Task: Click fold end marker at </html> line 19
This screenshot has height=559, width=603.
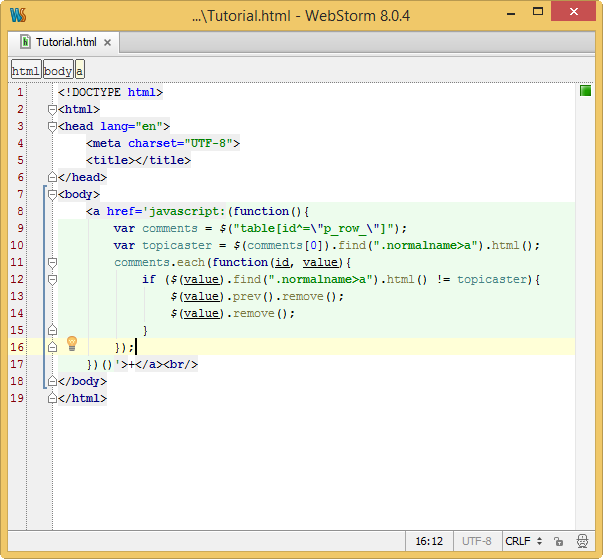Action: click(x=53, y=398)
